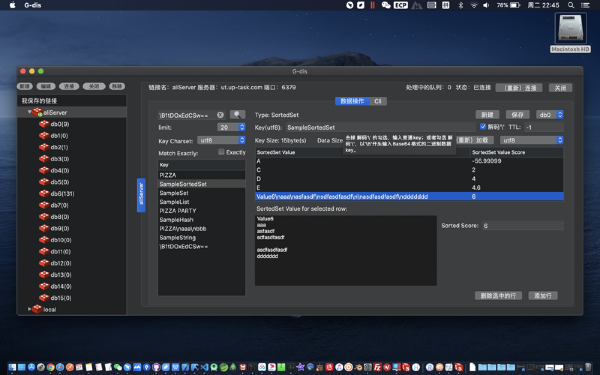Viewport: 600px width, 375px height.
Task: Click 关闭 next to the reconnect button
Action: pyautogui.click(x=560, y=88)
